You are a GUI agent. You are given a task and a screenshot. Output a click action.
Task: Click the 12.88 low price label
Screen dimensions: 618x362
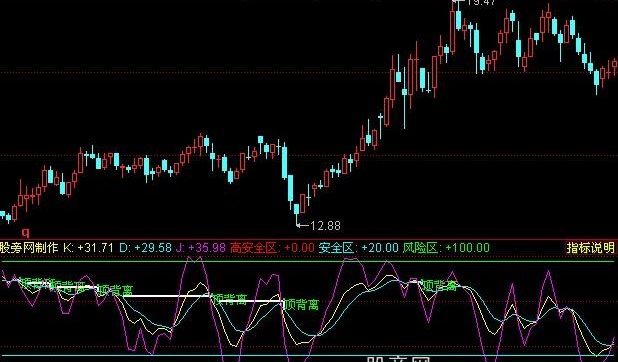(325, 226)
